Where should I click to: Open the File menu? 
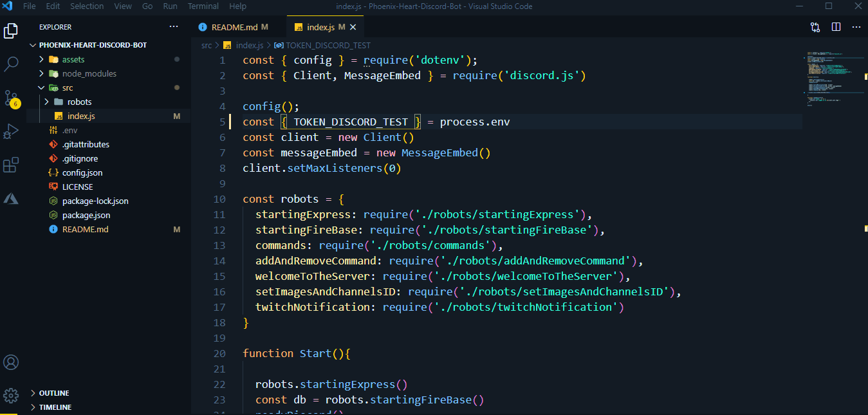click(29, 6)
